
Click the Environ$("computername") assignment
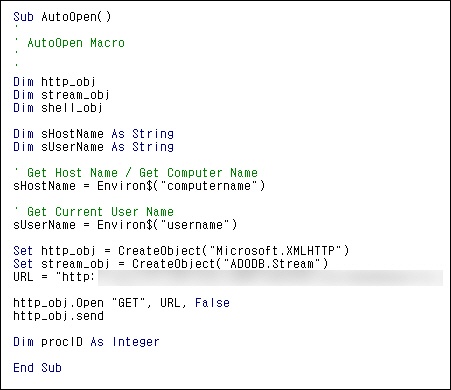[139, 186]
